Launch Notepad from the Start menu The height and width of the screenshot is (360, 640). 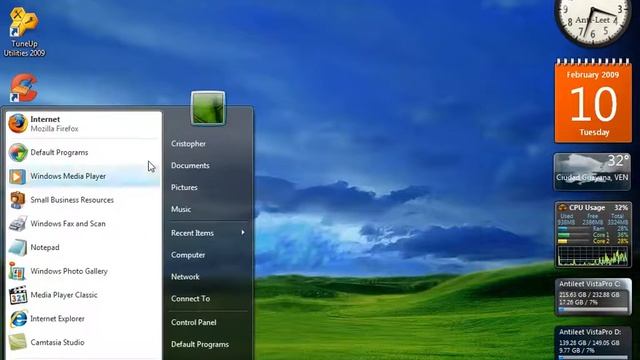click(x=84, y=247)
